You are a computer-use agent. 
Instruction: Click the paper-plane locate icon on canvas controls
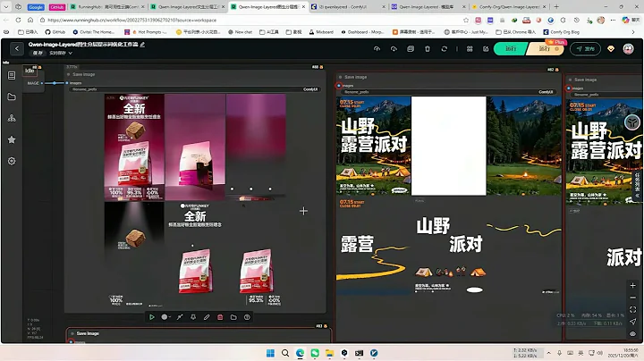tap(632, 322)
